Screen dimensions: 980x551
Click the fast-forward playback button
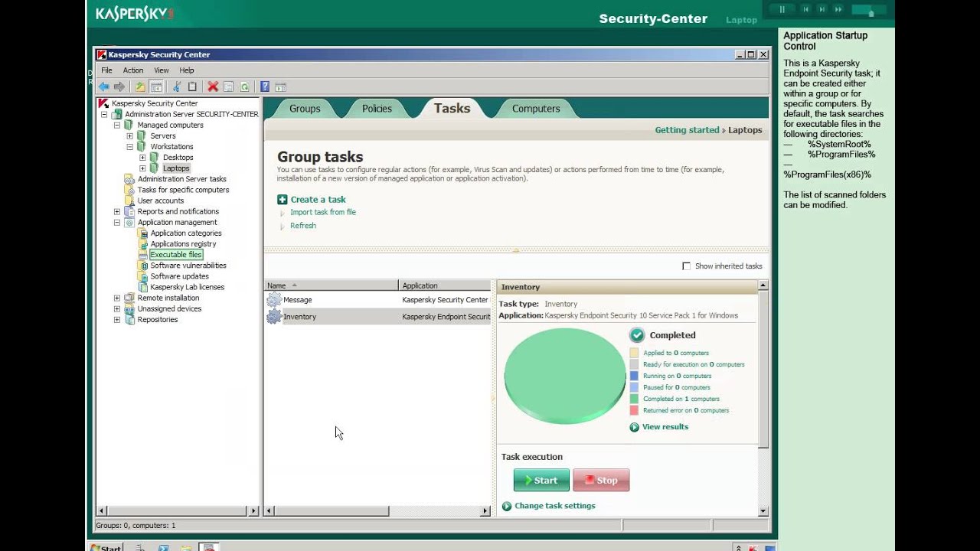[x=839, y=9]
